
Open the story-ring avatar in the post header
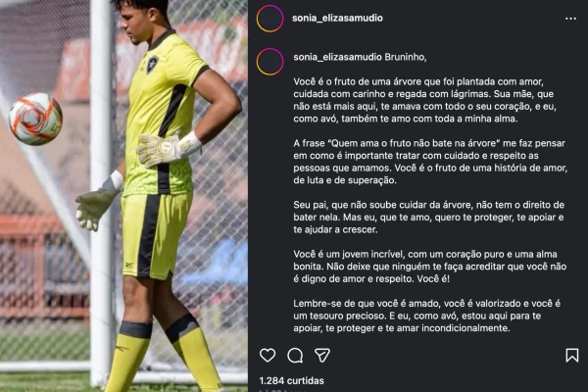[x=270, y=19]
